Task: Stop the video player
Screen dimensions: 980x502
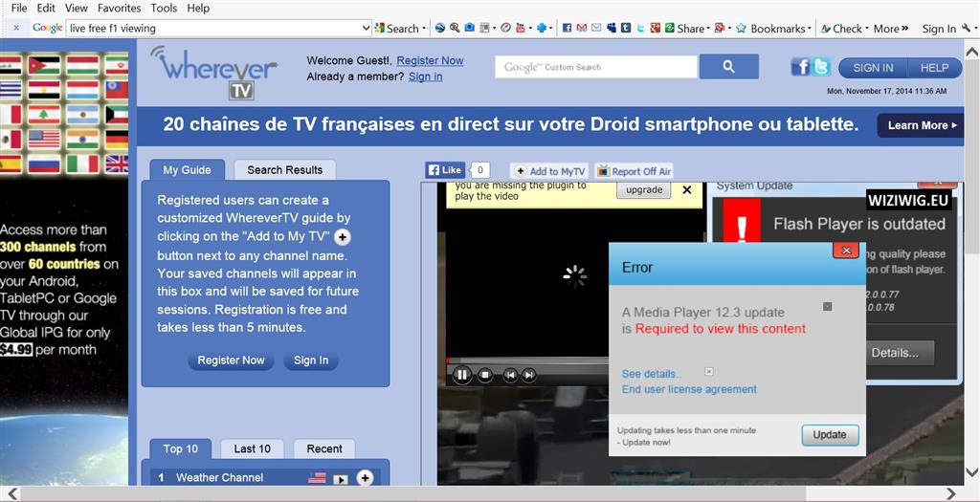Action: (x=485, y=375)
